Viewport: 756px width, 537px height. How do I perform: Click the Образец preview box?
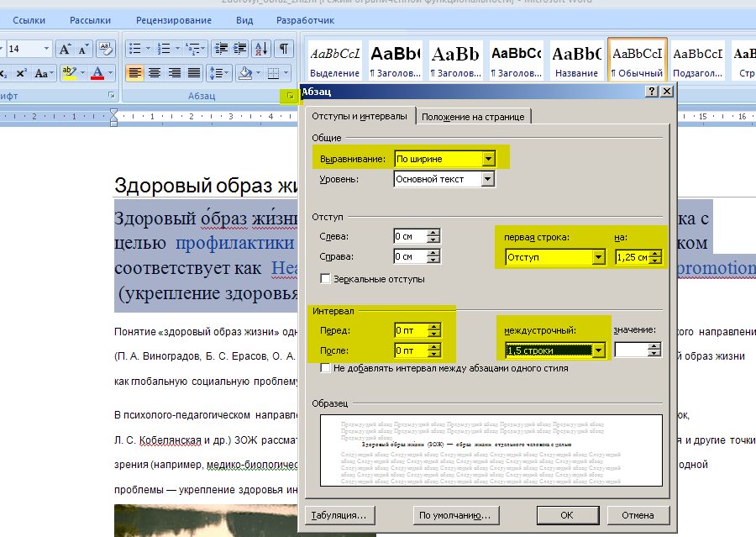pyautogui.click(x=491, y=450)
